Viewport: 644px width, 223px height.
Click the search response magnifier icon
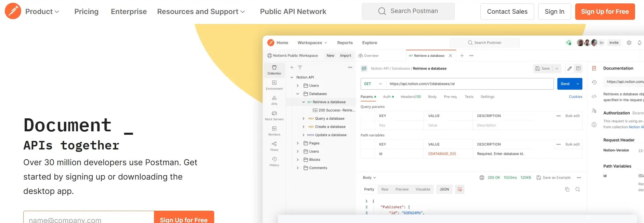tap(578, 189)
